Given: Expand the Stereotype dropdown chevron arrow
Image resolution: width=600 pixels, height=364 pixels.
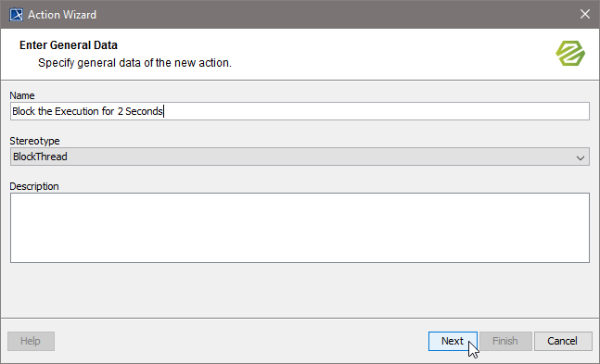Looking at the screenshot, I should (x=581, y=157).
